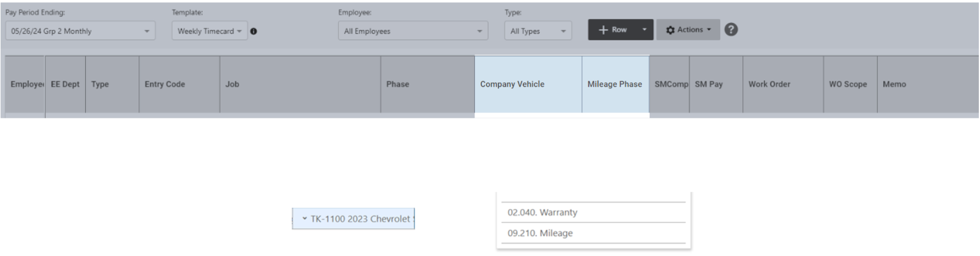
Task: Click the WO Scope column header
Action: pyautogui.click(x=849, y=84)
